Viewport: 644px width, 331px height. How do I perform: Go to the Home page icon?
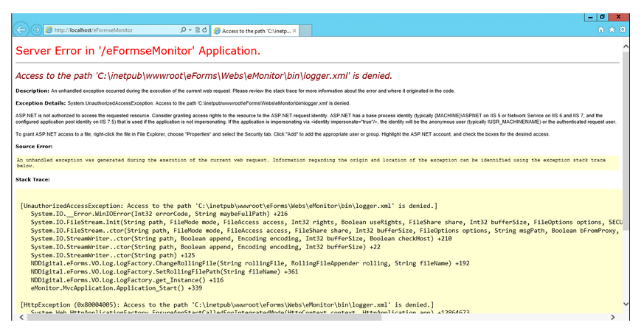tap(601, 29)
